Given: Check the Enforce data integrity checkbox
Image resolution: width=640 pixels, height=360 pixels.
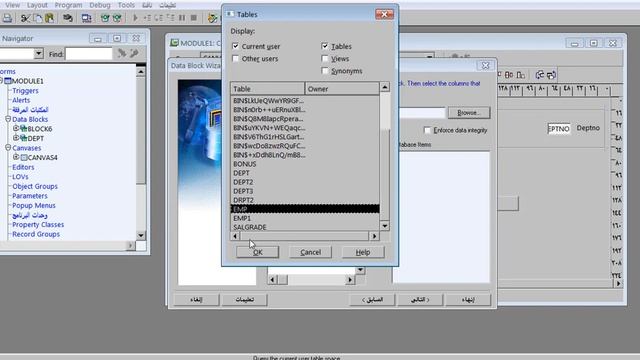Looking at the screenshot, I should 427,130.
